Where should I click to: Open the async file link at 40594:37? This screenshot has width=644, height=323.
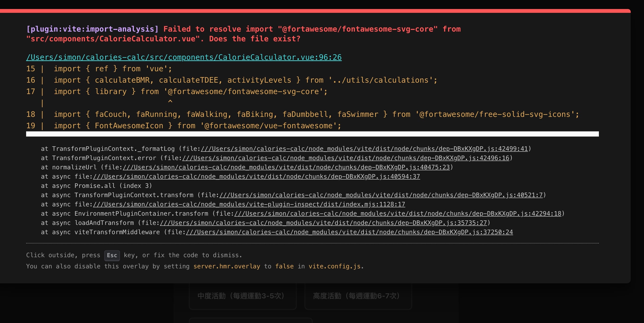[256, 176]
